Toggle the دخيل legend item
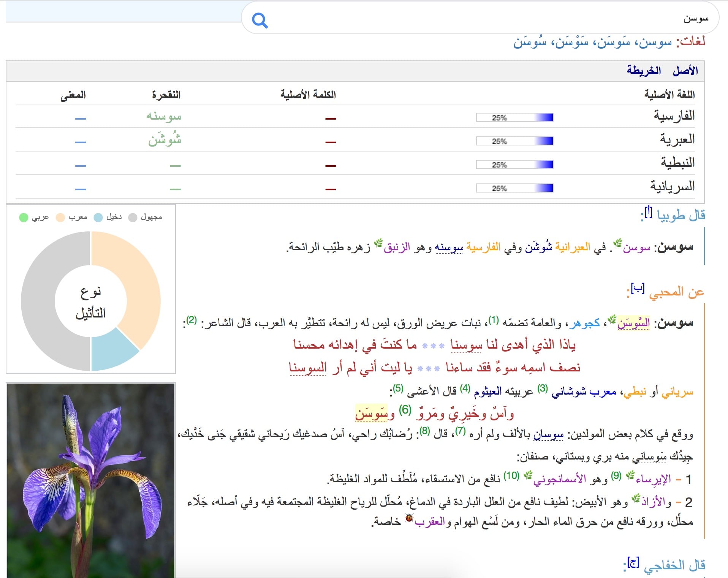728x578 pixels. tap(108, 217)
